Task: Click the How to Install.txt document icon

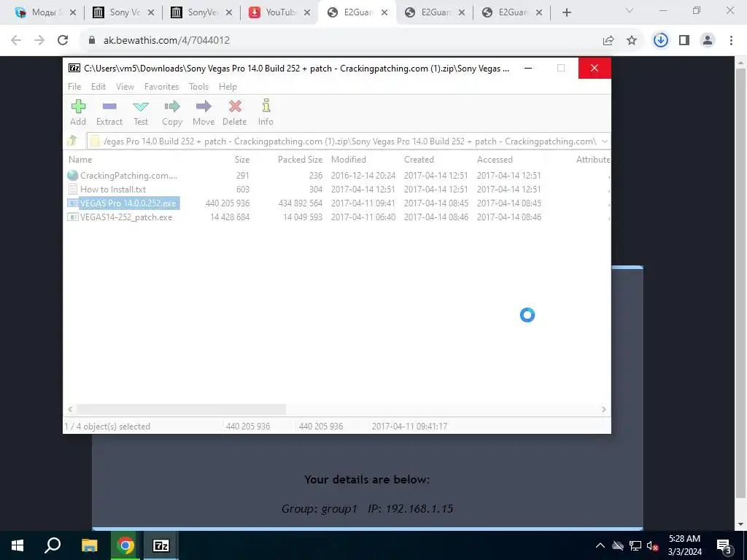Action: click(x=73, y=189)
